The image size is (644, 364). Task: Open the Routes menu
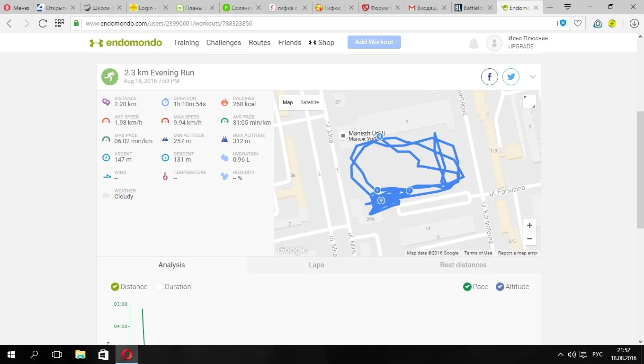point(259,43)
